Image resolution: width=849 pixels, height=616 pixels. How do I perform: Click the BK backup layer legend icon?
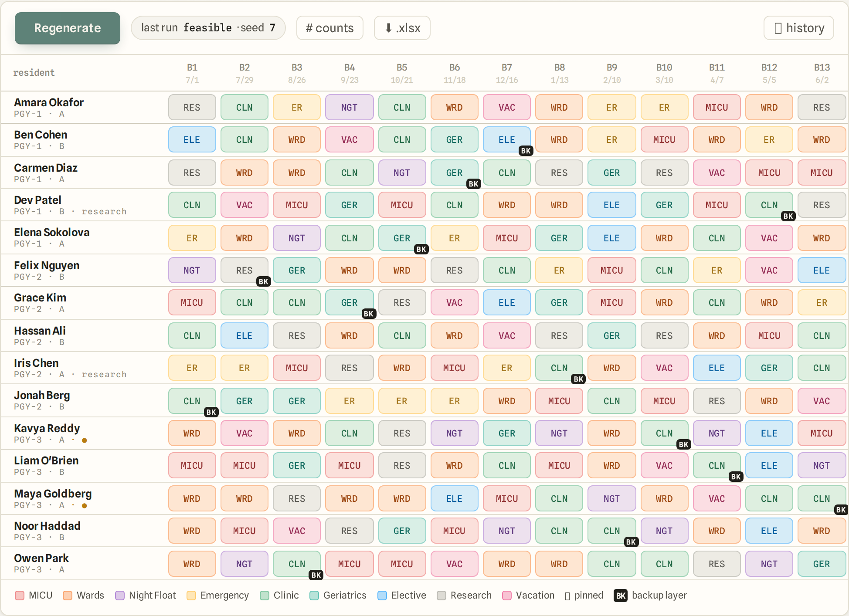(621, 596)
